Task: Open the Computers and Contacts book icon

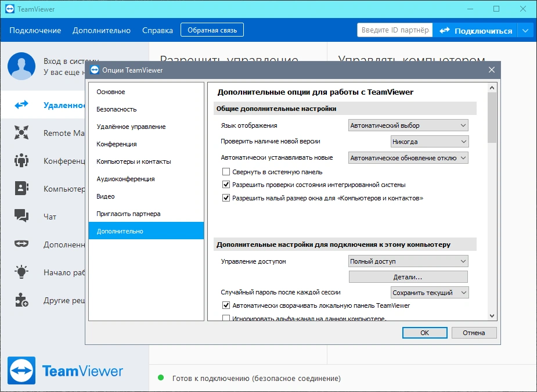Action: pos(21,189)
